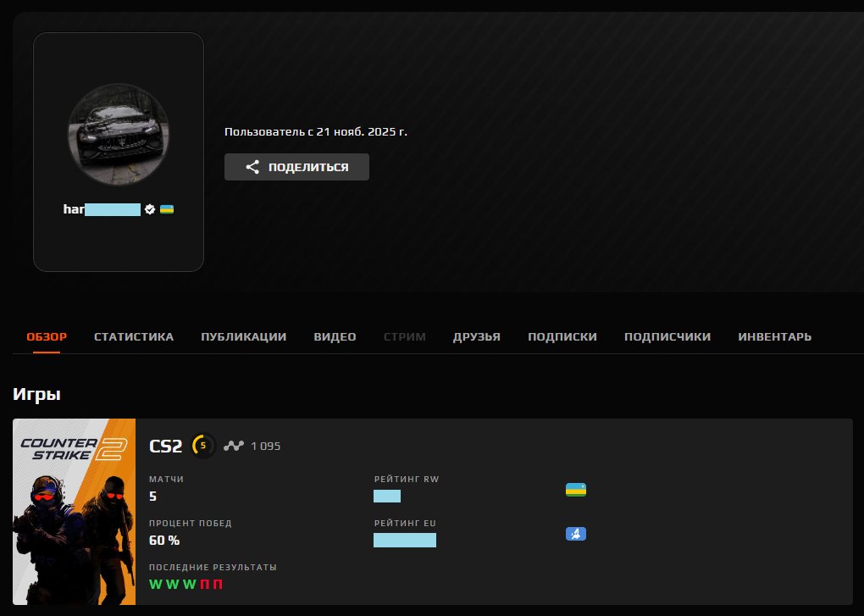The height and width of the screenshot is (616, 864).
Task: Click the Maserati car profile avatar
Action: (118, 133)
